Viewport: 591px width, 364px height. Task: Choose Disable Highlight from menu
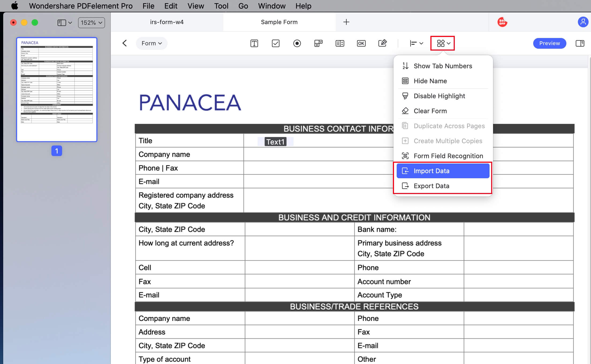point(443,96)
